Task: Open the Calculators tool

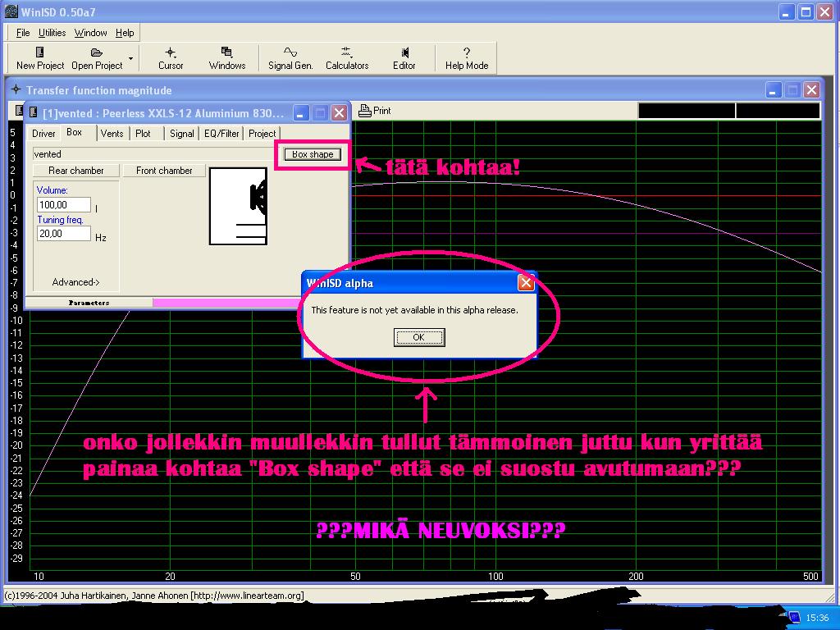Action: 347,52
